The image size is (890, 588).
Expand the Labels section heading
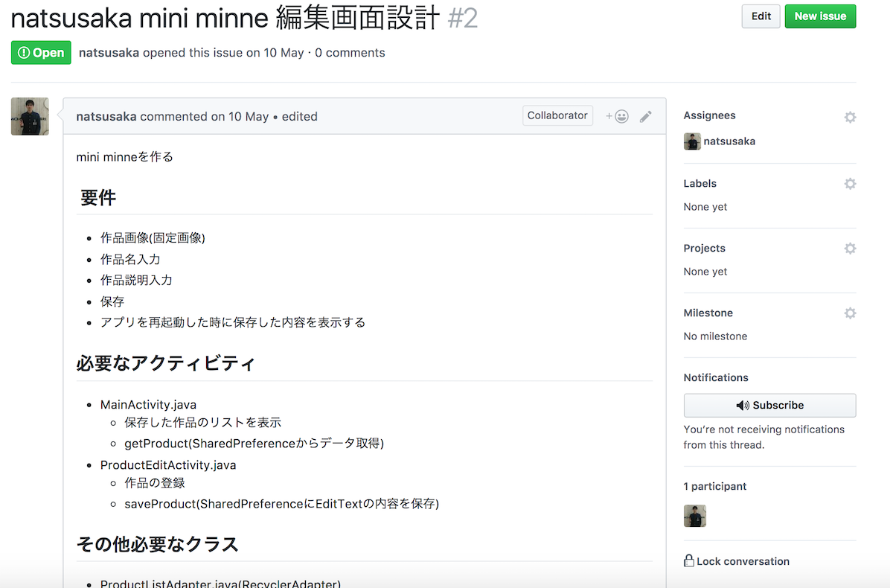click(x=699, y=183)
